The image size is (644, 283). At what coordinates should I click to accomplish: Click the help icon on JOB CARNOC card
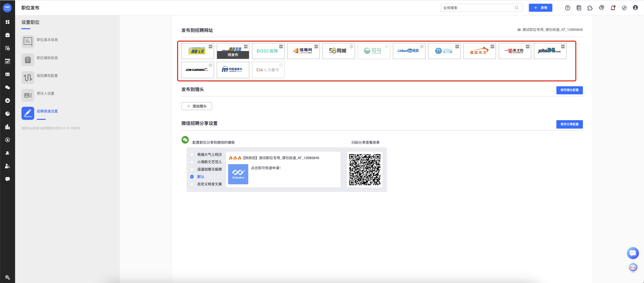210,65
